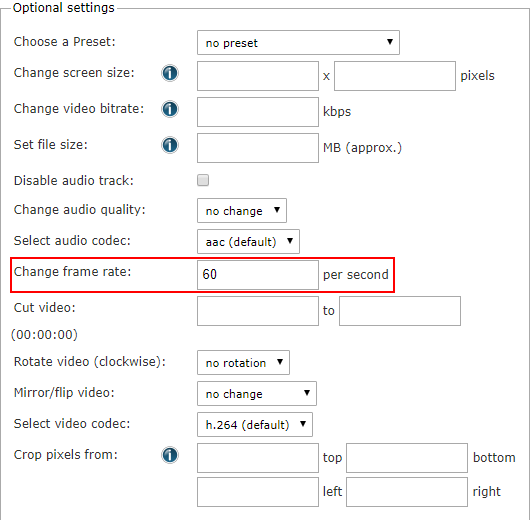530x520 pixels.
Task: Focus the video bitrate kbps field
Action: [258, 112]
